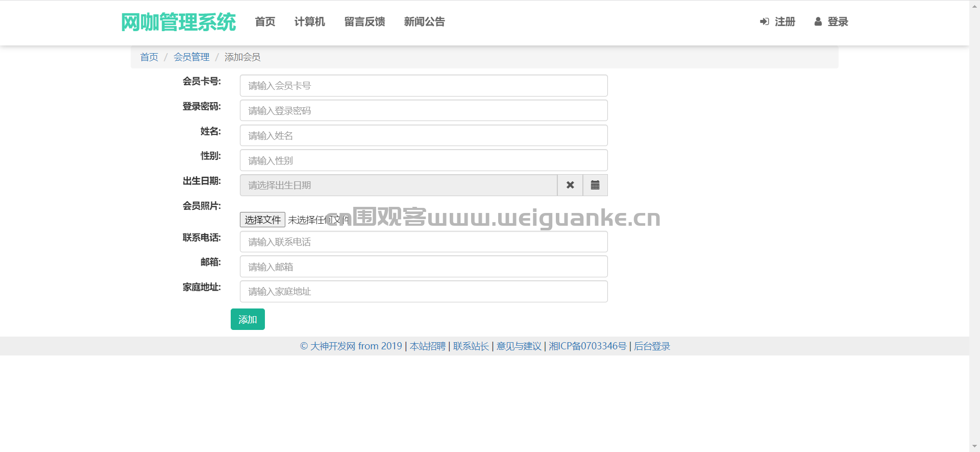980x452 pixels.
Task: Focus the 登录密码 input field
Action: point(424,110)
